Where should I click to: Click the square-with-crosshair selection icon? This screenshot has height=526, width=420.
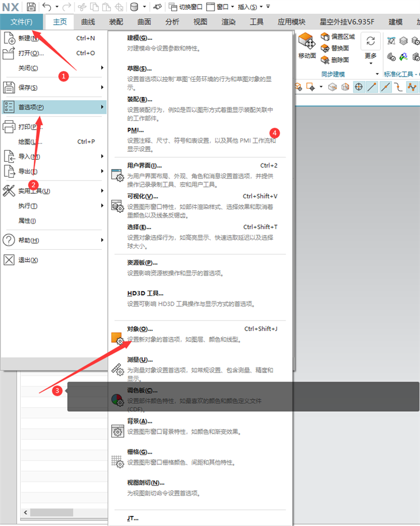pyautogui.click(x=310, y=87)
